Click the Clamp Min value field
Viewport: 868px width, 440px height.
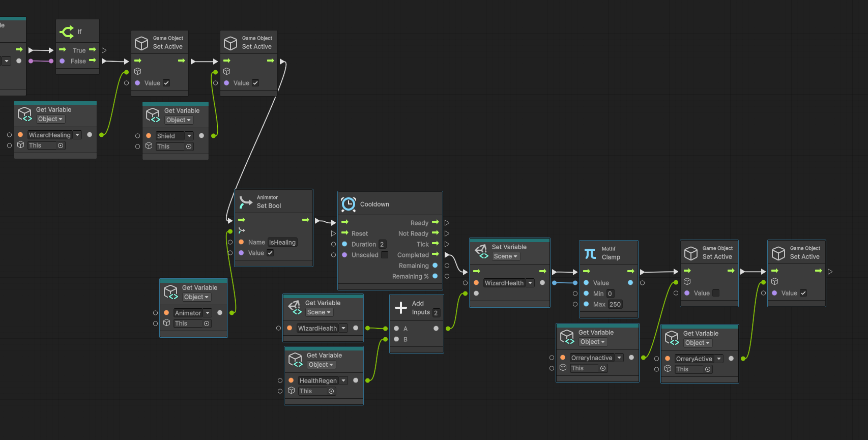610,294
